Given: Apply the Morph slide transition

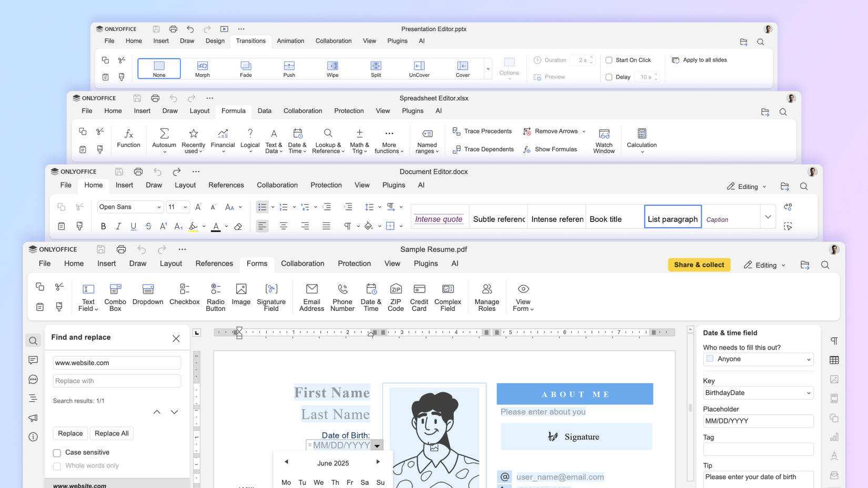Looking at the screenshot, I should pos(202,68).
